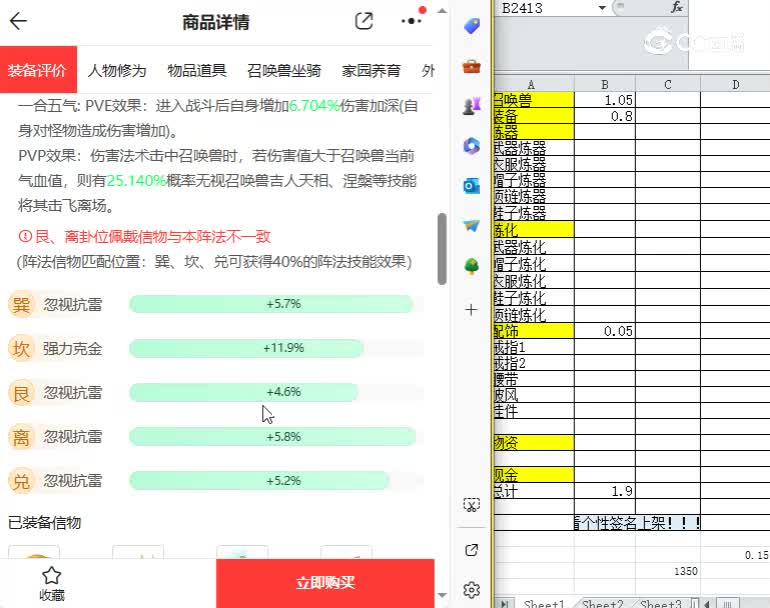Open the three-dot more options menu
The image size is (770, 608).
click(411, 21)
